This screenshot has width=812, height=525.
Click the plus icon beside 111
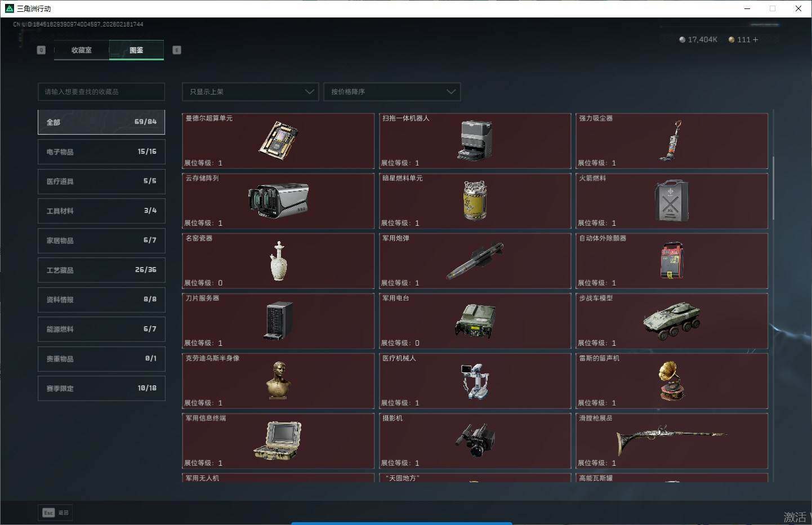point(755,39)
